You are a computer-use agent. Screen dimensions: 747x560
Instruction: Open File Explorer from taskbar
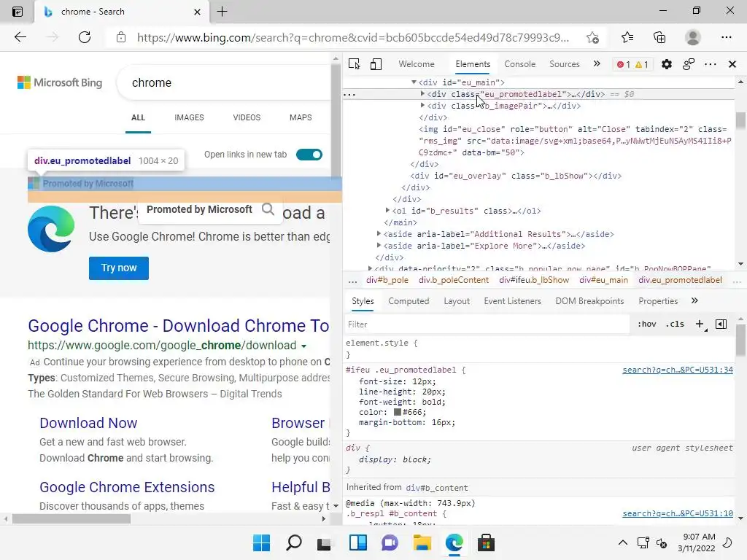point(422,542)
